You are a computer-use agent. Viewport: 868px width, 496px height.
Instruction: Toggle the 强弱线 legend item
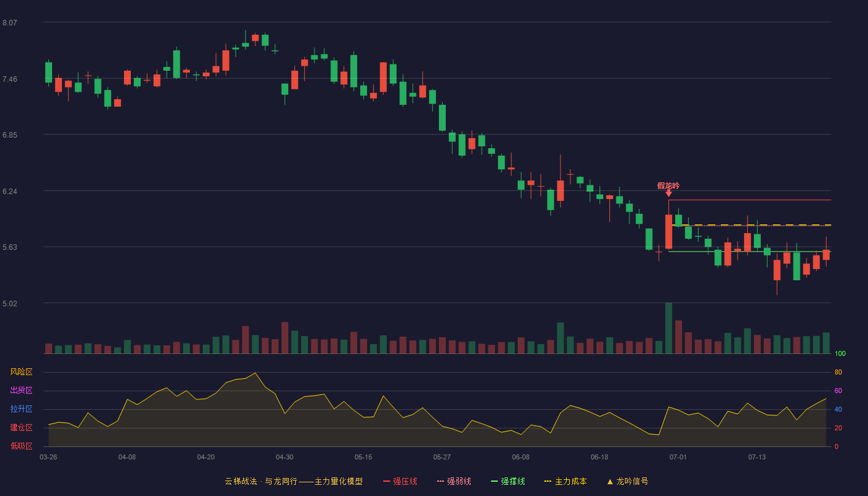coord(454,481)
